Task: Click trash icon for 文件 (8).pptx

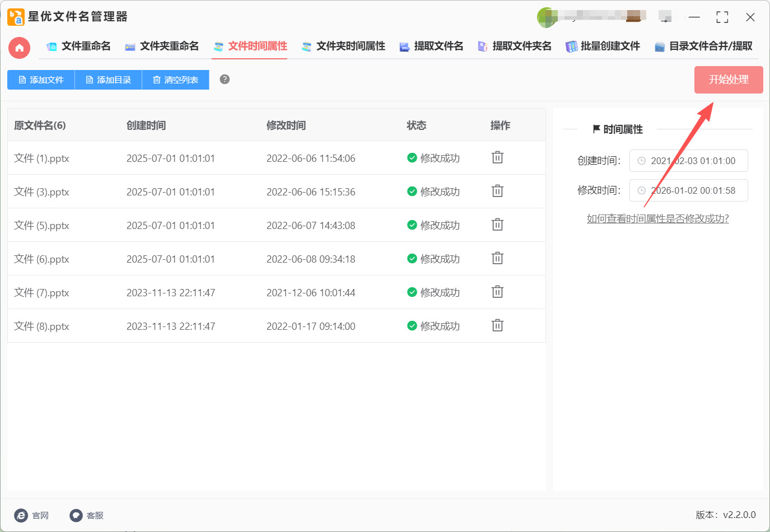Action: (x=497, y=325)
